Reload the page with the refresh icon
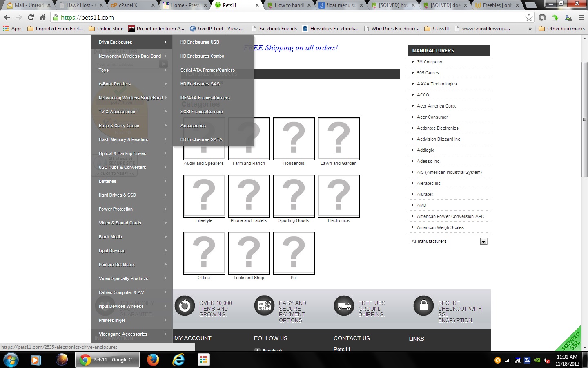588x368 pixels. coord(31,17)
